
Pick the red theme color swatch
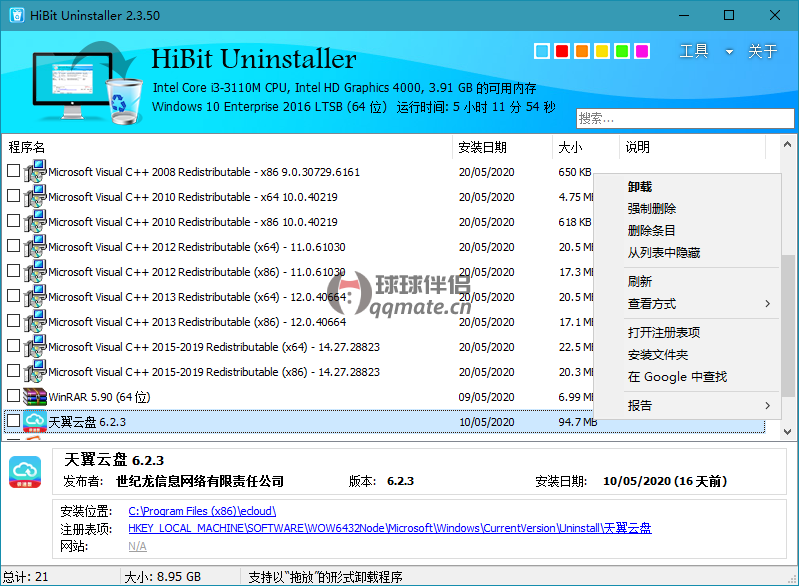(x=562, y=51)
